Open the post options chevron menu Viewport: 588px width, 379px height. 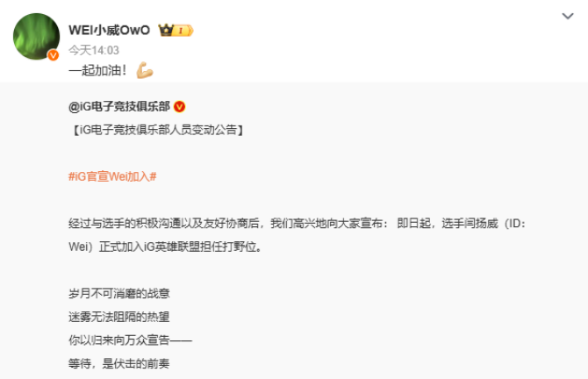click(x=567, y=16)
